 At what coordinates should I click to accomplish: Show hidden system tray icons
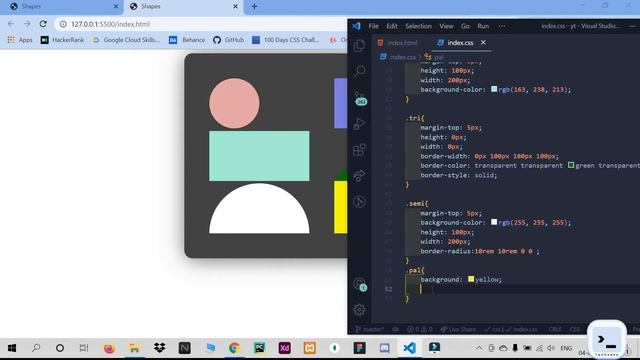click(x=479, y=348)
